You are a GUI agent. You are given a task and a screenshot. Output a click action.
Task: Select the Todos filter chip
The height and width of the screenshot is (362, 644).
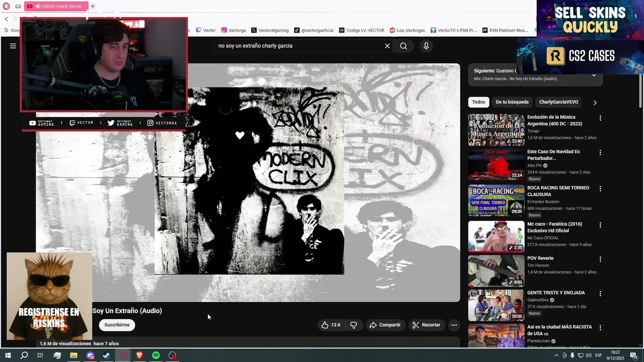[478, 102]
